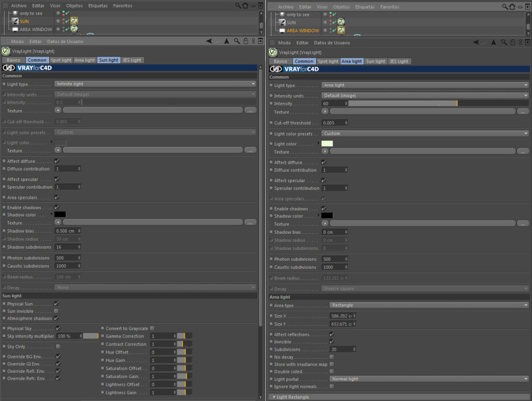Click the Shadow color Texture browse button, left panel
Screen dimensions: 532x401
click(250, 222)
